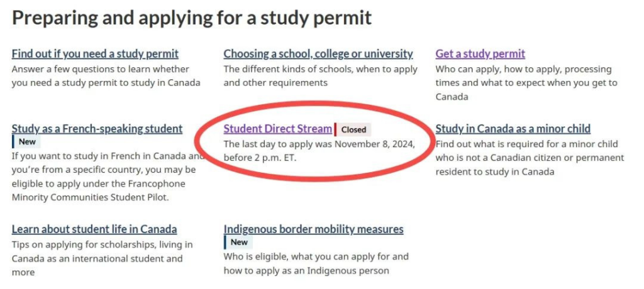Go to 'Learn about student life in Canada'
Image resolution: width=644 pixels, height=289 pixels.
pos(94,229)
